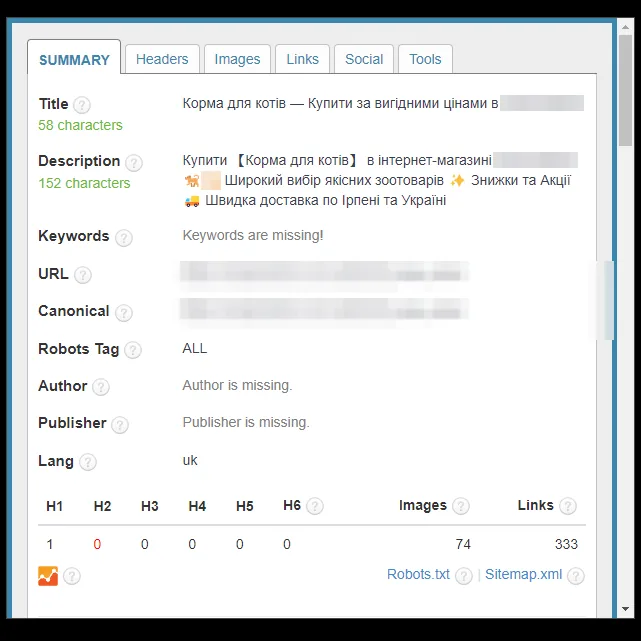Click 'Keywords are missing!' text
The width and height of the screenshot is (641, 641).
(x=253, y=235)
